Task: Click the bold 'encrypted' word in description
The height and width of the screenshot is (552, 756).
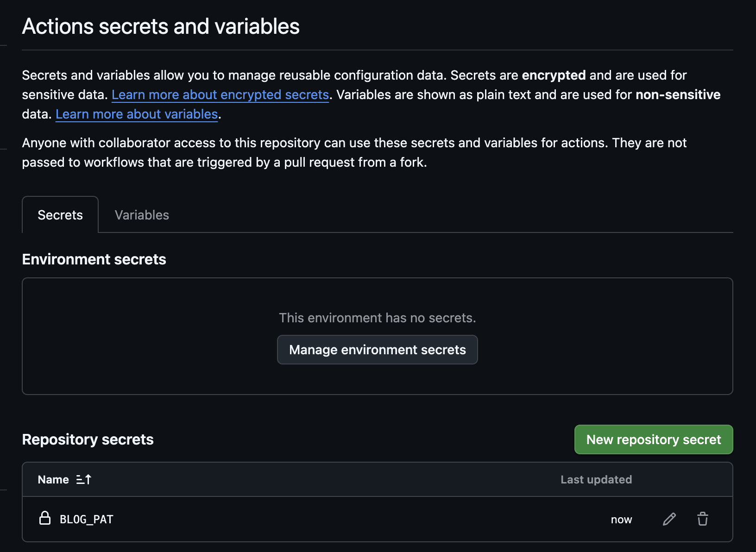Action: [x=554, y=75]
